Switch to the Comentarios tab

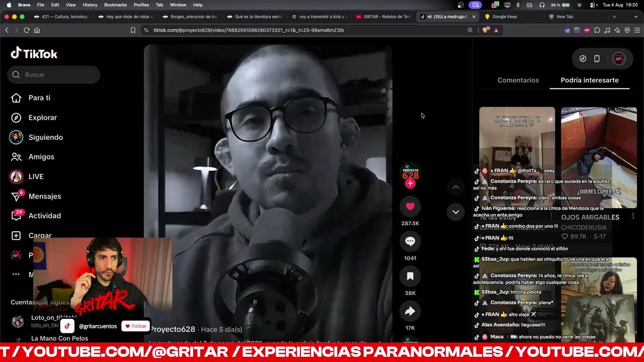coord(518,80)
